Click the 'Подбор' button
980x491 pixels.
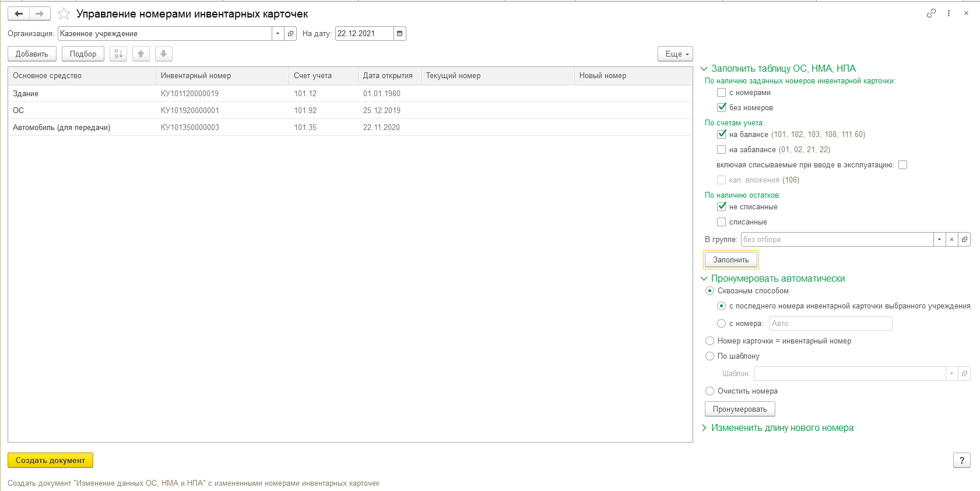click(83, 54)
